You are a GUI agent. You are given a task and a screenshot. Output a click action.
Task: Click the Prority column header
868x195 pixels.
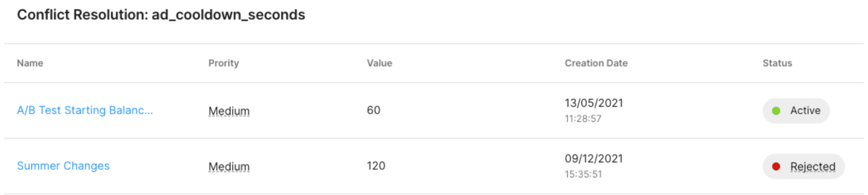[223, 63]
